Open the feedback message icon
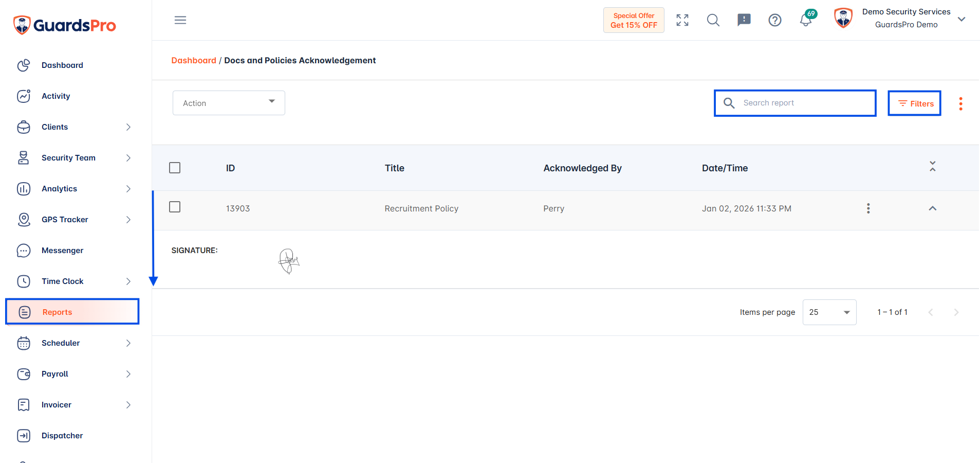 click(744, 20)
